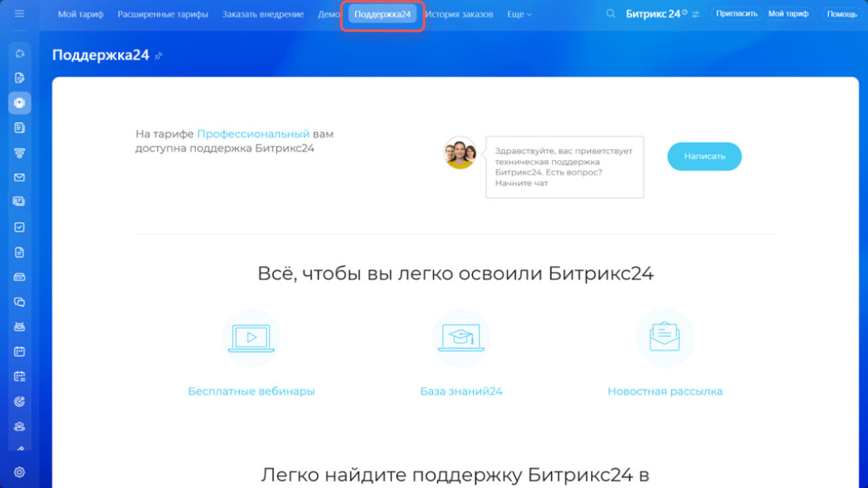Click the webinar laptop play icon
The image size is (868, 488).
[251, 338]
